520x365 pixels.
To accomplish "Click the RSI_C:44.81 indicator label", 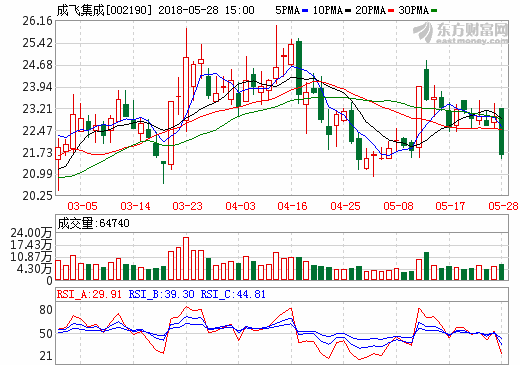I will 233,294.
